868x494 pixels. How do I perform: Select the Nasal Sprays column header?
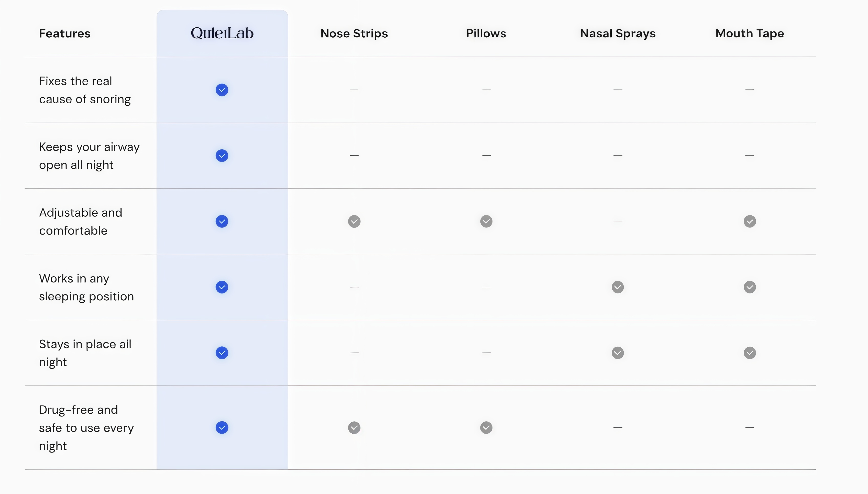point(618,34)
